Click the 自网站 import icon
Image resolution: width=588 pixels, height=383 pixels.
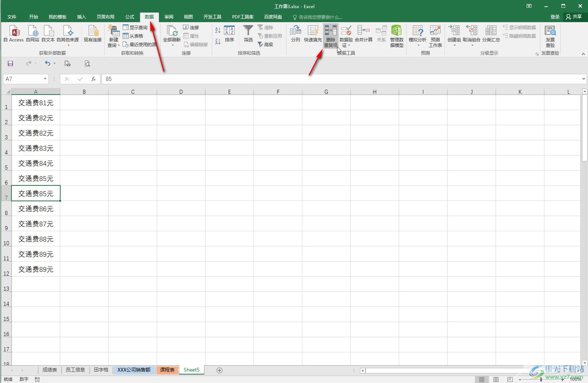pyautogui.click(x=33, y=34)
